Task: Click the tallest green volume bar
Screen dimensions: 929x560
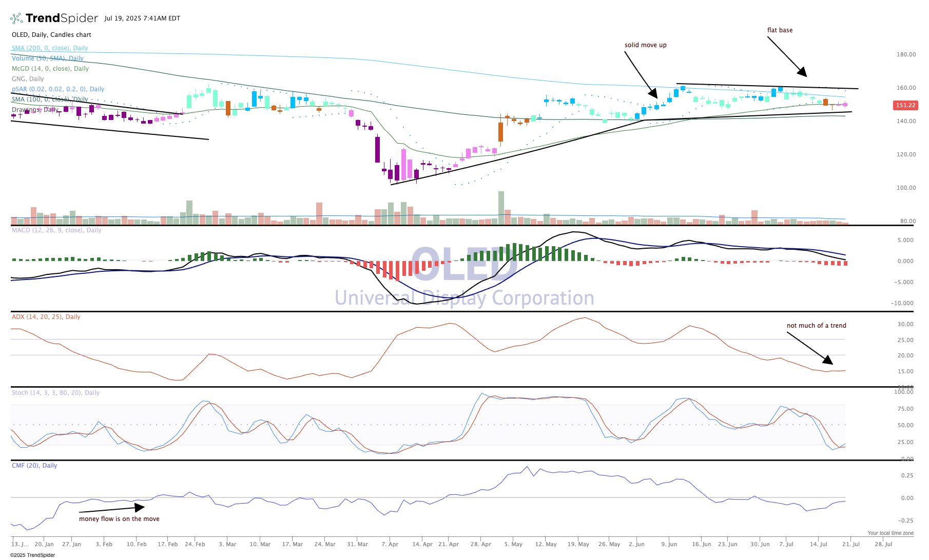Action: point(501,208)
